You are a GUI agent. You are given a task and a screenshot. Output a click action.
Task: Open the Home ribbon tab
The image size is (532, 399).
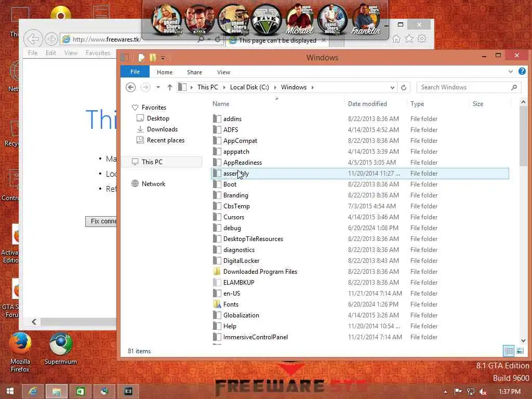(x=165, y=72)
